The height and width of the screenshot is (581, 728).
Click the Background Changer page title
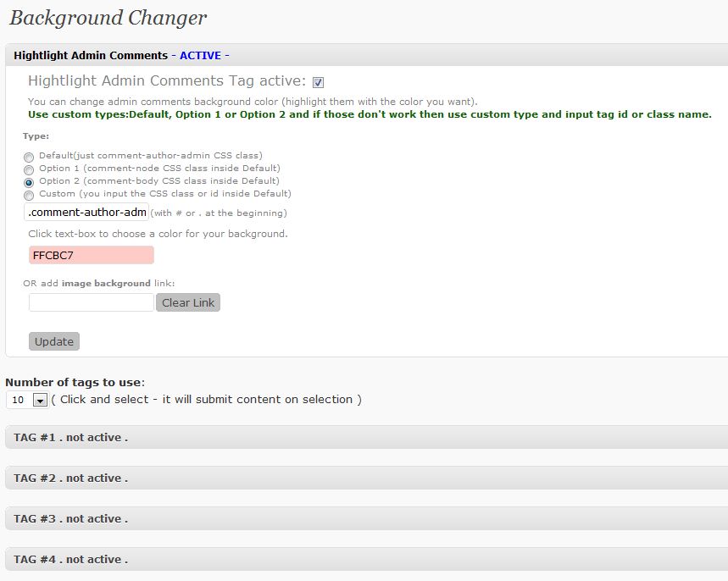(x=108, y=18)
